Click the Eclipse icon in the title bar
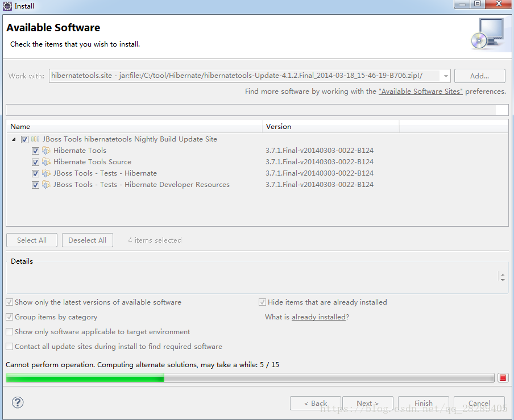Image resolution: width=514 pixels, height=420 pixels. (7, 6)
